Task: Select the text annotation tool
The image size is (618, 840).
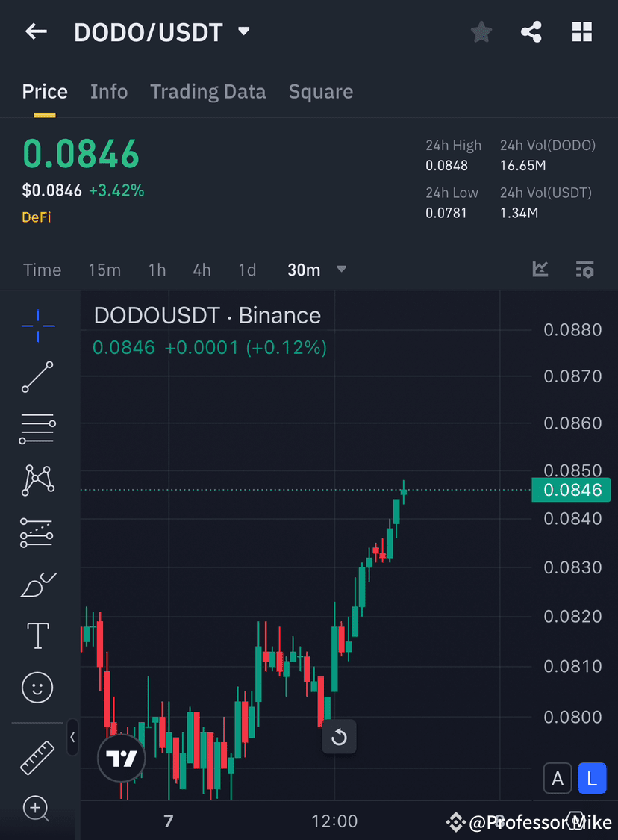Action: tap(37, 635)
